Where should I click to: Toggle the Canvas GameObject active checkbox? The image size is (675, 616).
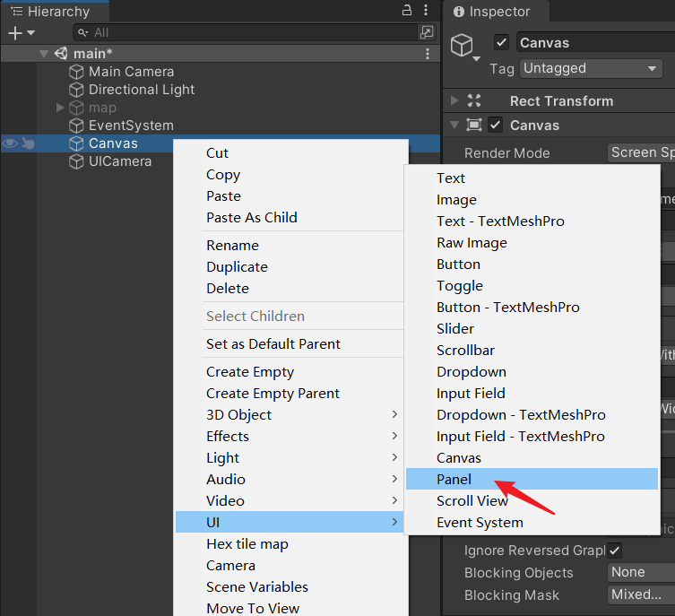click(x=501, y=42)
